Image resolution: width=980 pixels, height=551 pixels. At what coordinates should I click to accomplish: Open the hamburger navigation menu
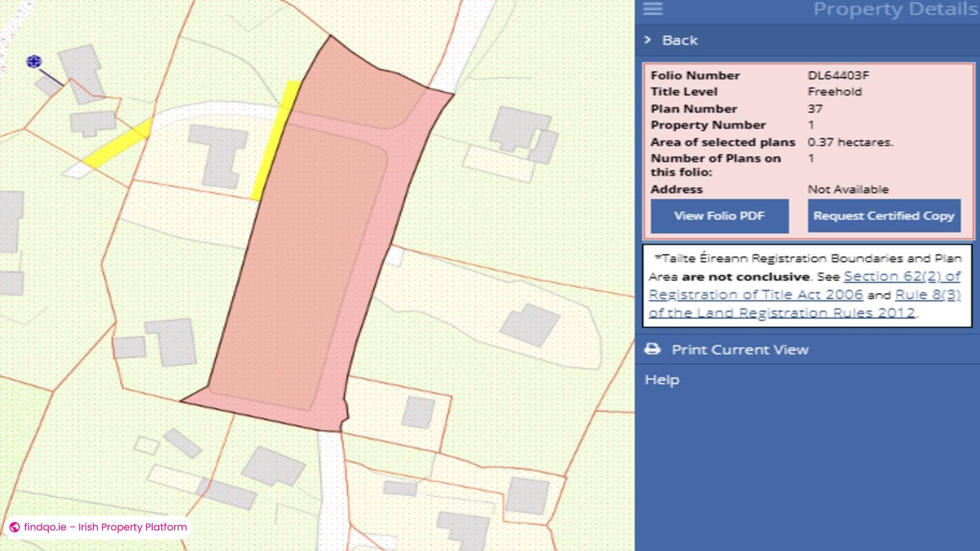(x=652, y=9)
